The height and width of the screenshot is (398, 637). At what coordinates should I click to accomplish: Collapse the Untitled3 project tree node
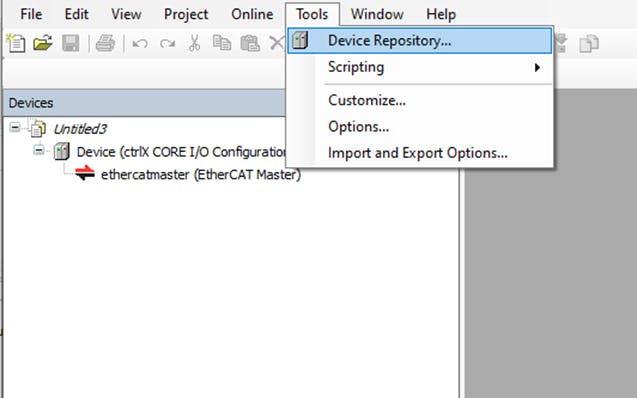15,128
